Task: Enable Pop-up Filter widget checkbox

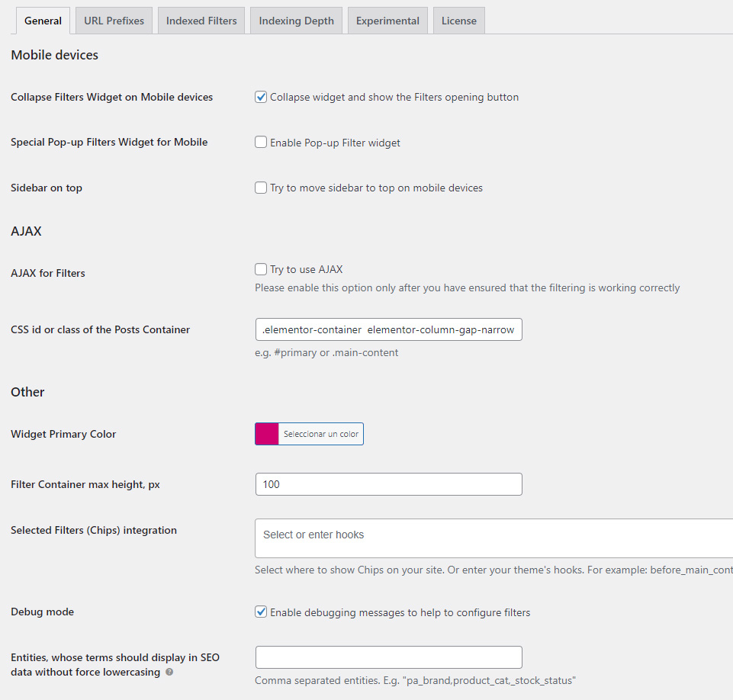Action: [x=261, y=142]
